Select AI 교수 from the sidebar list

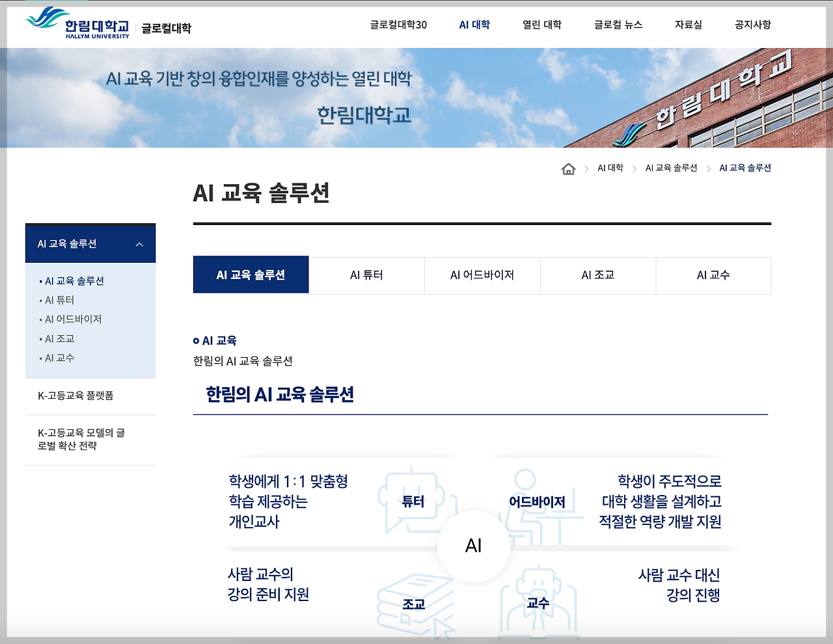point(59,357)
